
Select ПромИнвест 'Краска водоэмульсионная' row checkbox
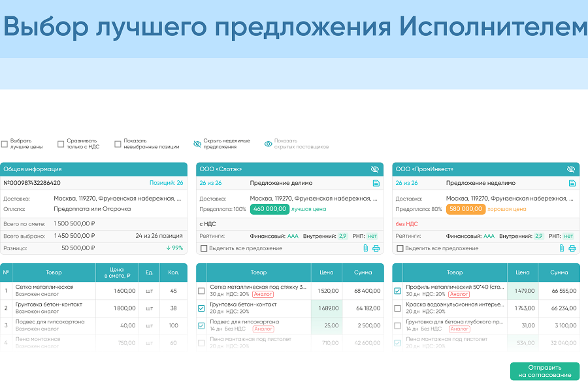tap(398, 308)
